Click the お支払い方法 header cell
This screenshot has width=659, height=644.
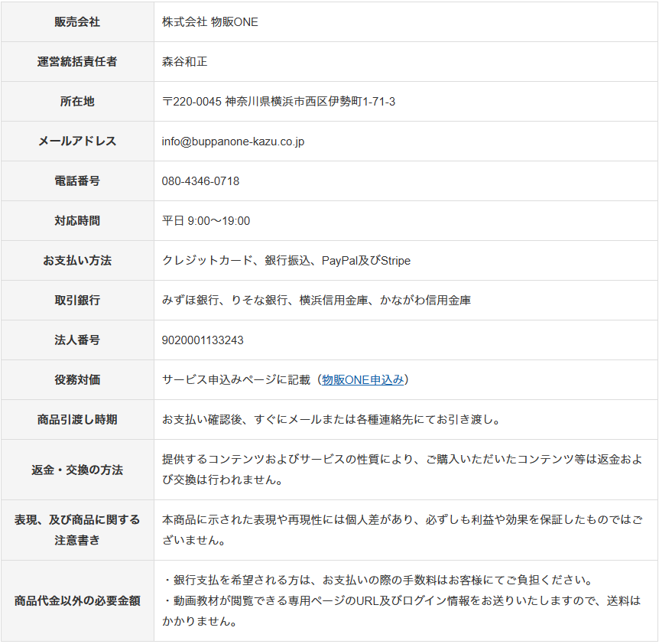point(77,261)
